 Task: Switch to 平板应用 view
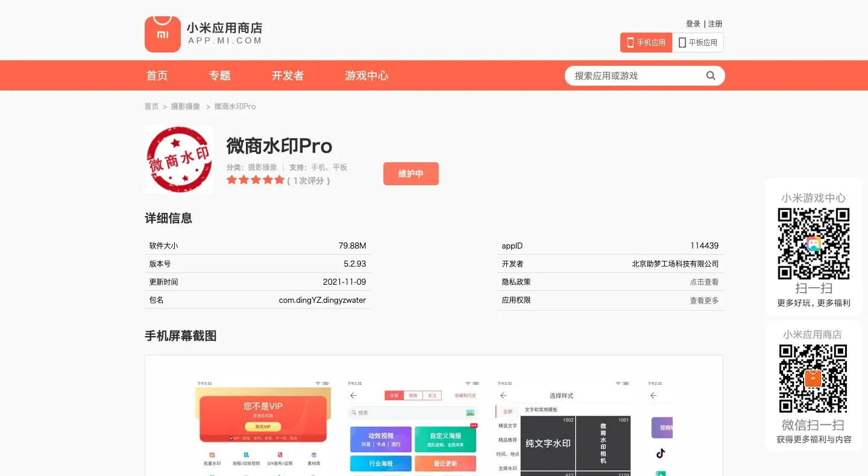(x=698, y=43)
